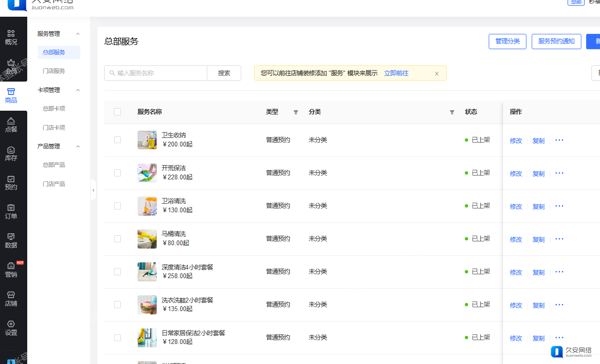Click 修改 for 洗衣洗鞋2小时套餐
The image size is (600, 364).
tap(516, 305)
